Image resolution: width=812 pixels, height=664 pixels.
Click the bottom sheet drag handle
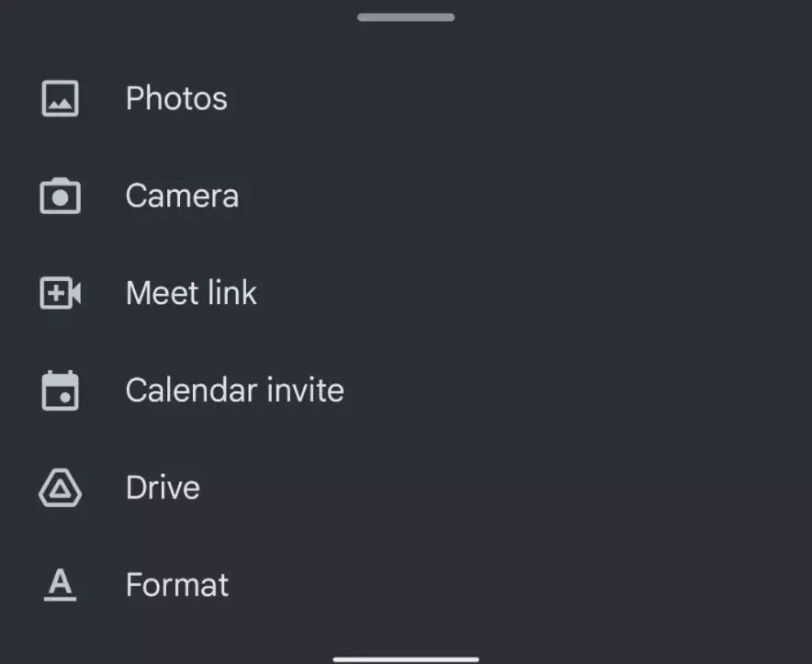click(x=406, y=17)
